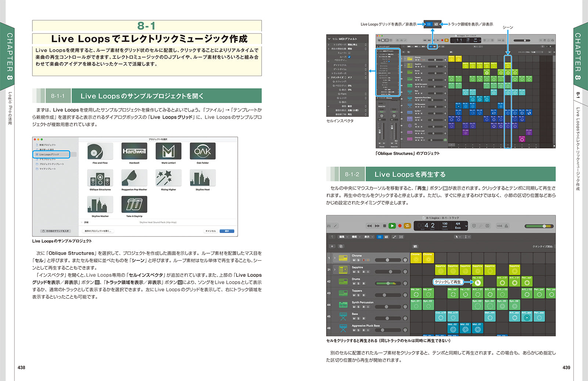
Task: Open the 表示 menu in the 8-1-2 figure
Action: pyautogui.click(x=369, y=237)
